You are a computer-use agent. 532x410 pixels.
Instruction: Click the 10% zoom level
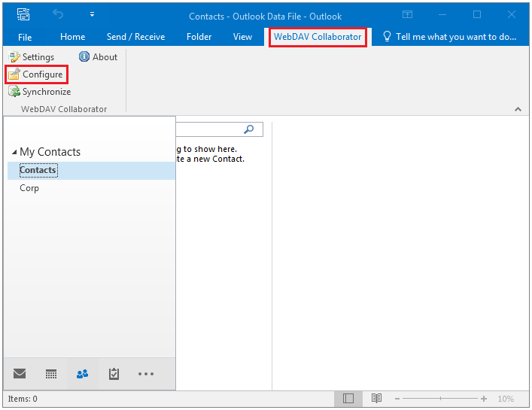coord(506,399)
